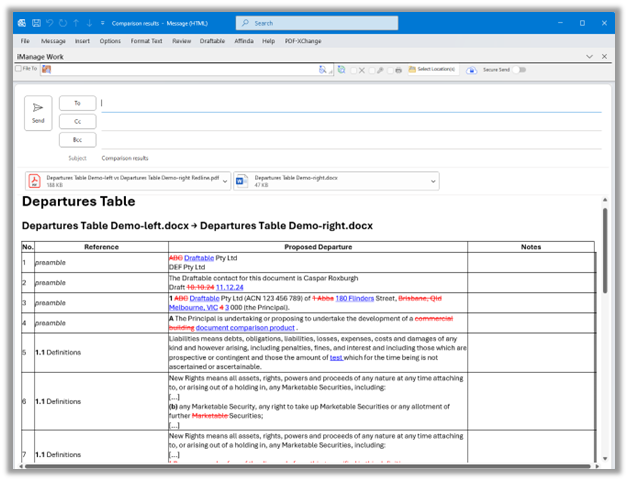Click into the Bcc recipients field
Screen dimensions: 628x481
pos(351,140)
